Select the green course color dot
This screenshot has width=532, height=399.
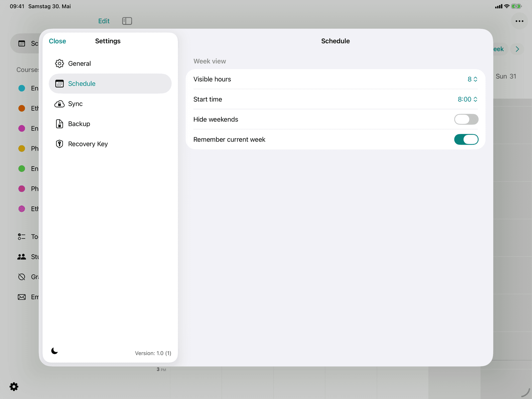pos(22,169)
